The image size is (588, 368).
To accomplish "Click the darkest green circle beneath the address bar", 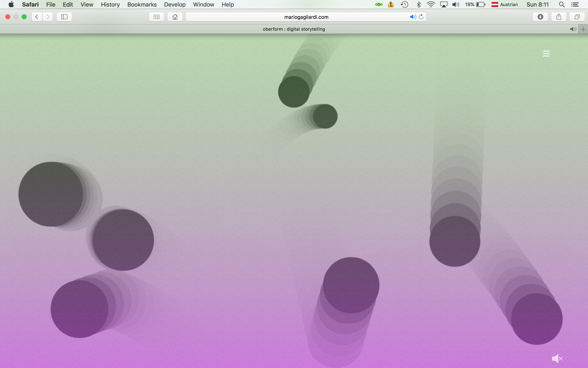I will pyautogui.click(x=294, y=92).
